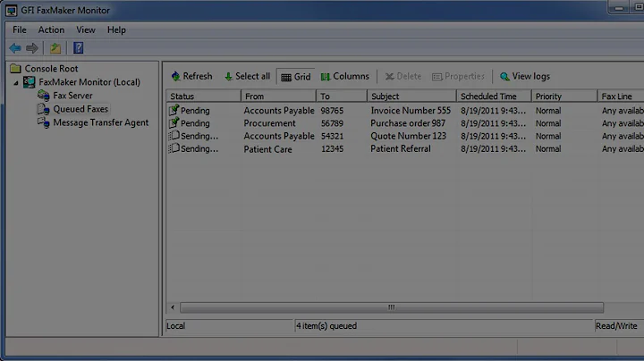Screen dimensions: 644x361
Task: Click the 'Local' status bar entry
Action: pos(176,326)
